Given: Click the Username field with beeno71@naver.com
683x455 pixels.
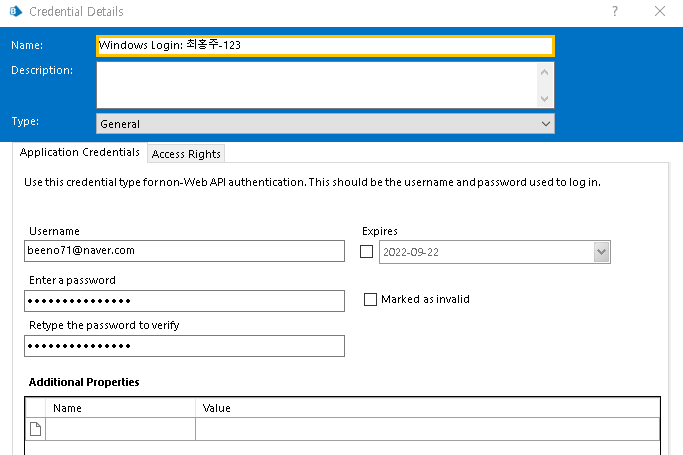Looking at the screenshot, I should (x=184, y=250).
